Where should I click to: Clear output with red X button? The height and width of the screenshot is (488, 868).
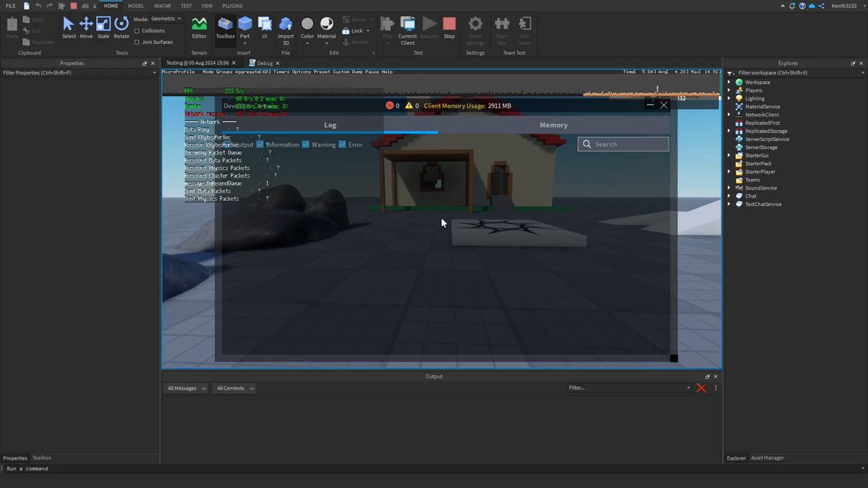(x=701, y=388)
